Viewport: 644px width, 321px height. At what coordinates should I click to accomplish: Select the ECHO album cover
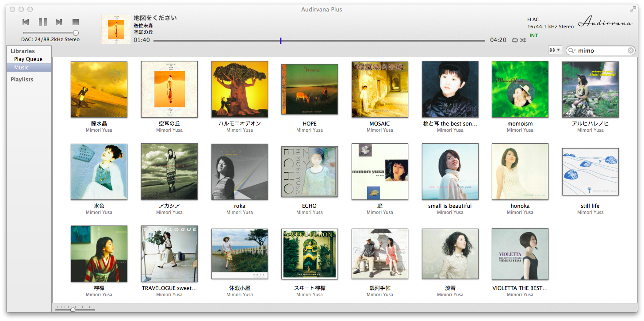tap(310, 172)
